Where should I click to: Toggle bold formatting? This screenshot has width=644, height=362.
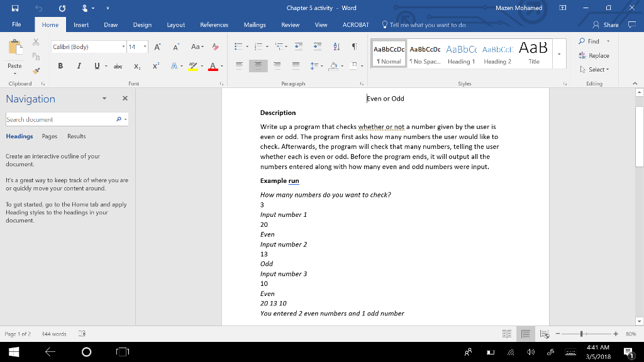(60, 65)
